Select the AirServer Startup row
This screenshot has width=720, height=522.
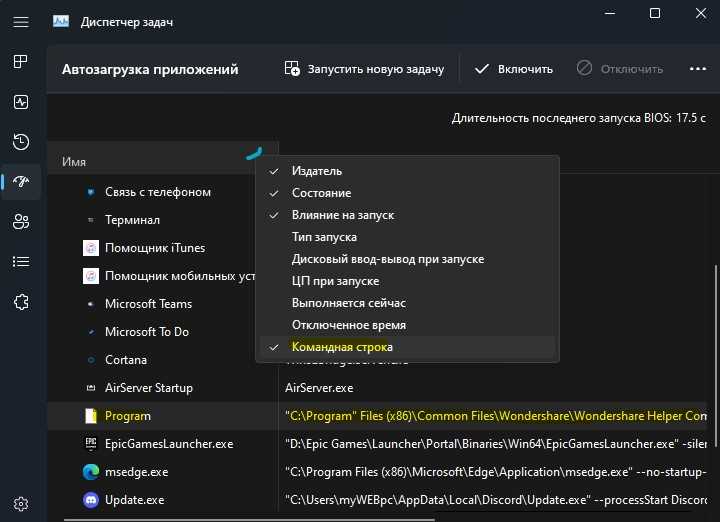(149, 388)
